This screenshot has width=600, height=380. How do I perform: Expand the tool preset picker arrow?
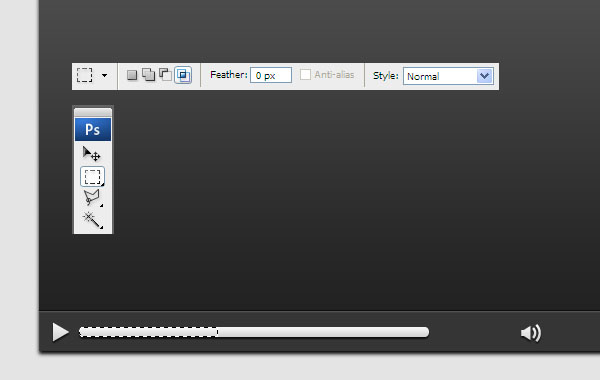[x=104, y=75]
